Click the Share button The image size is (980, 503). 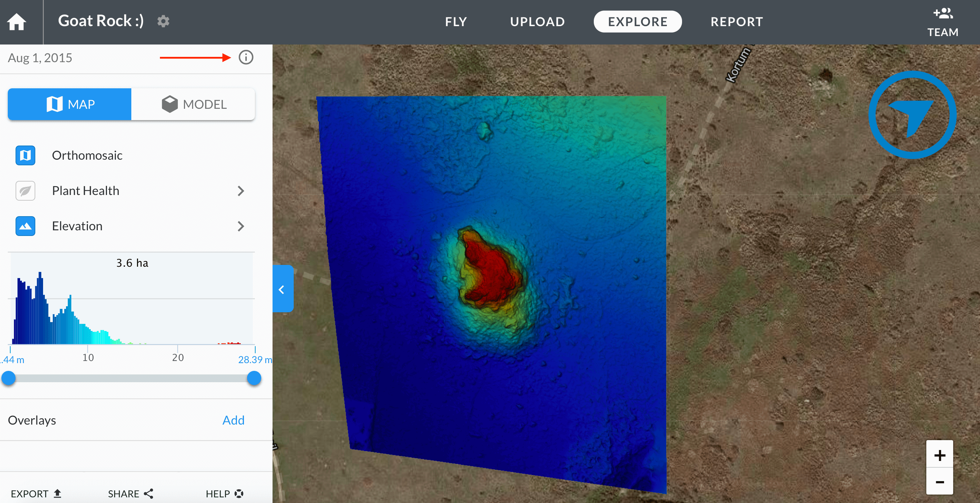(131, 493)
